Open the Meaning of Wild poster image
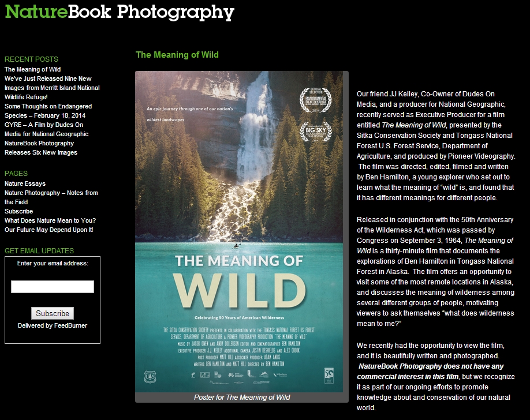The height and width of the screenshot is (420, 530). point(239,231)
